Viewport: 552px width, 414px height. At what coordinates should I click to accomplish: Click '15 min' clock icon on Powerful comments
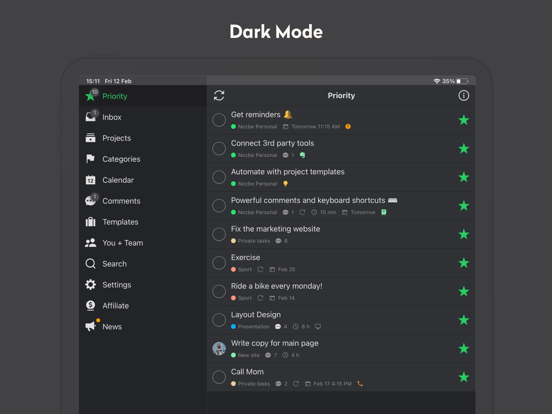tap(314, 212)
